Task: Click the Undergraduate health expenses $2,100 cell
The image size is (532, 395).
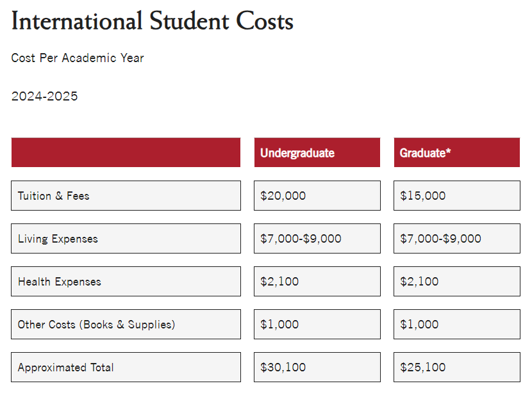Action: pos(279,282)
